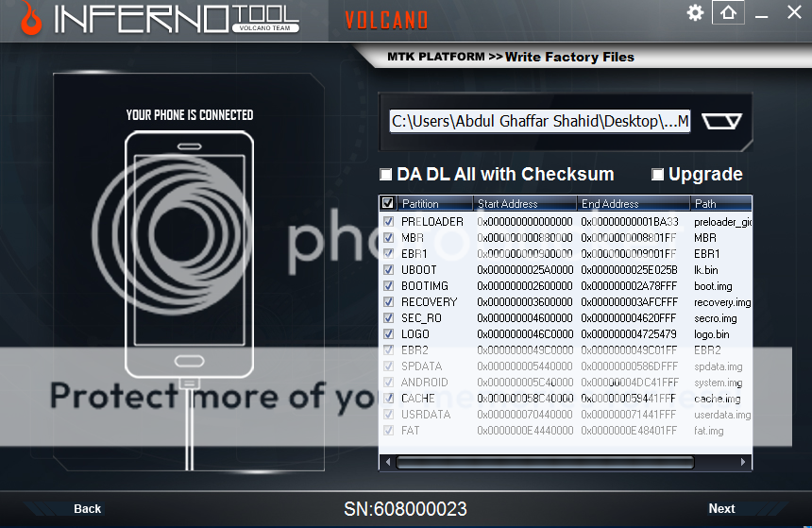Click the lk.bin path cell

pos(706,270)
